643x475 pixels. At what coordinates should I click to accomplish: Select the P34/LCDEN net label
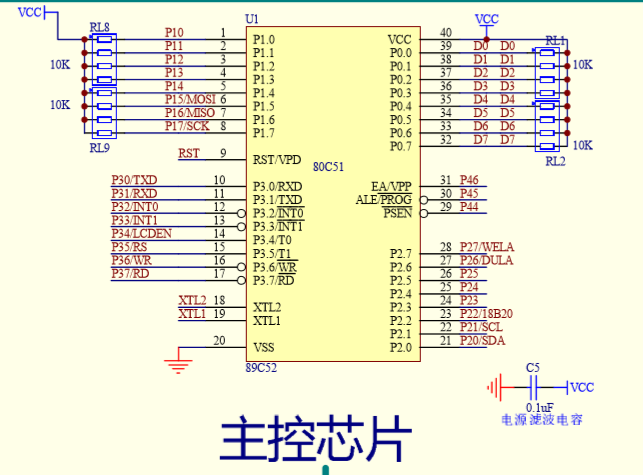[x=141, y=233]
